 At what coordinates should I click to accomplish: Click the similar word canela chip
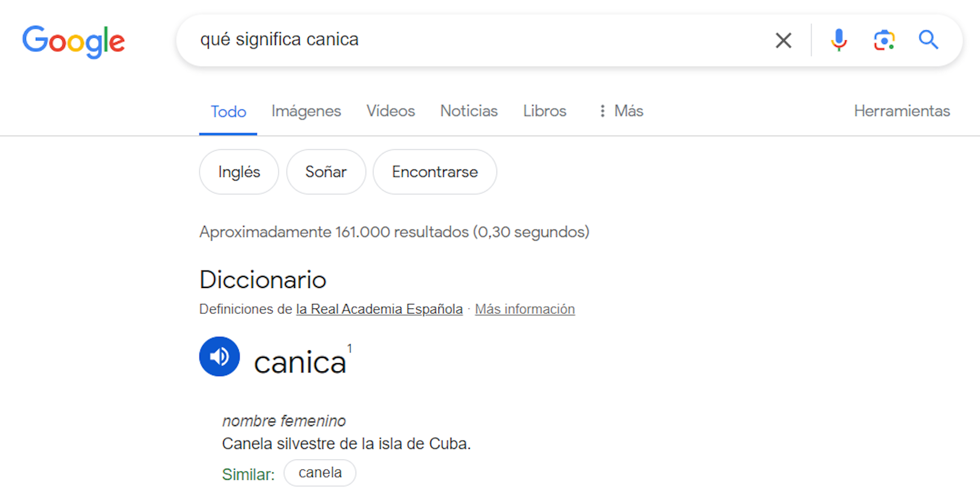tap(320, 473)
